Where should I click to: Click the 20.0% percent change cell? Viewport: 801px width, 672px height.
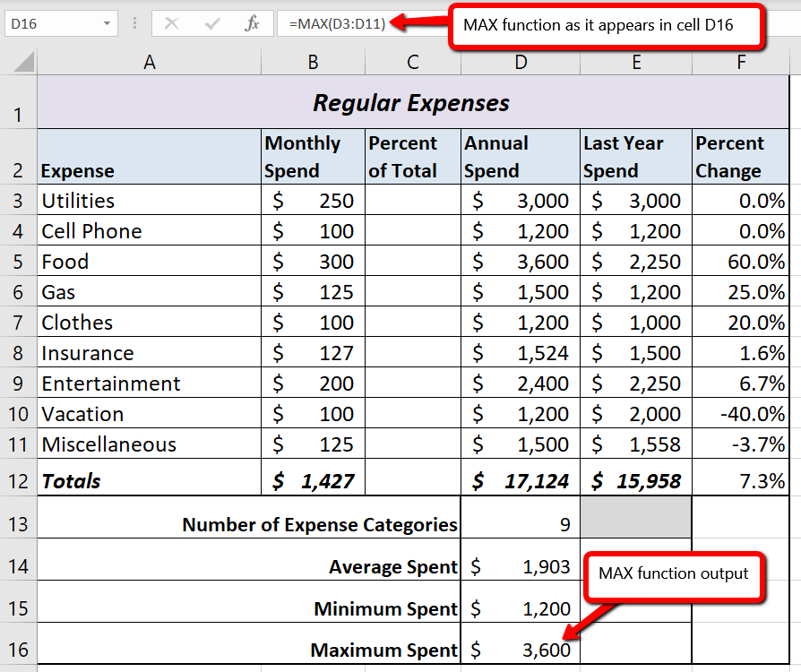click(741, 322)
